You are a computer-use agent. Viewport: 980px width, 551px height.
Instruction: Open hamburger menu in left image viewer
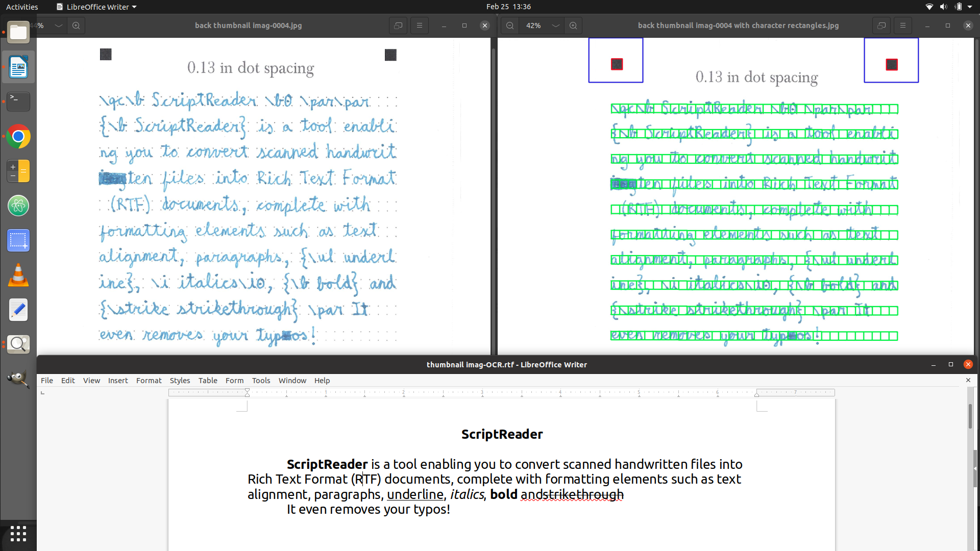420,26
